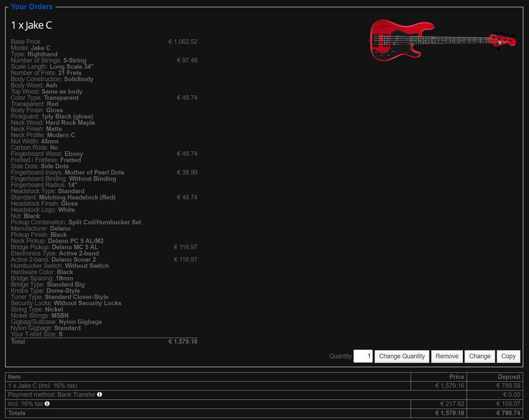Click the 'Hardware Color: Black' row
The width and height of the screenshot is (529, 420).
[42, 272]
